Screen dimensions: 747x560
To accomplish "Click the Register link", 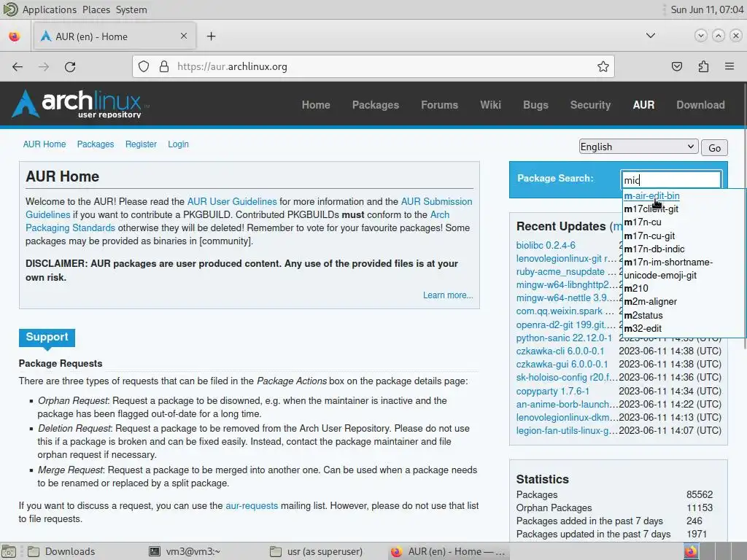I will coord(141,144).
